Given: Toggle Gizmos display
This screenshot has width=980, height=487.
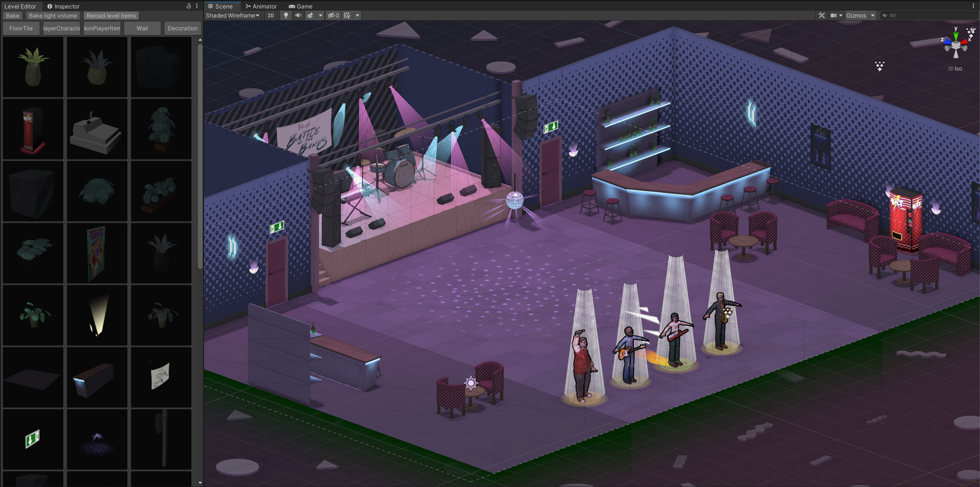Looking at the screenshot, I should pos(856,15).
